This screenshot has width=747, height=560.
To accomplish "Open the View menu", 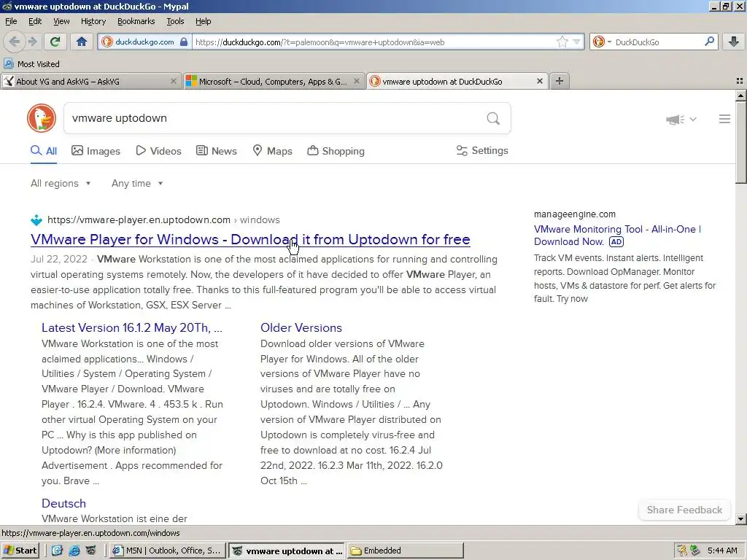I will (61, 21).
